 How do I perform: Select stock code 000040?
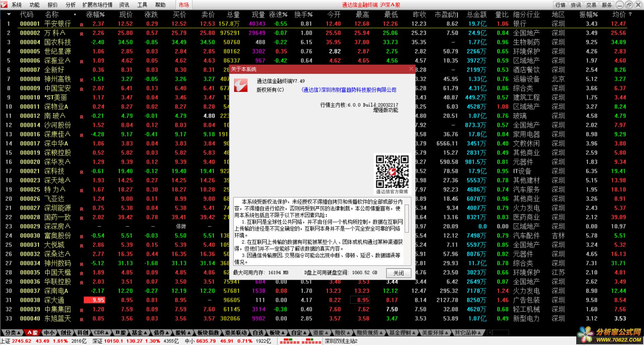tap(30, 319)
